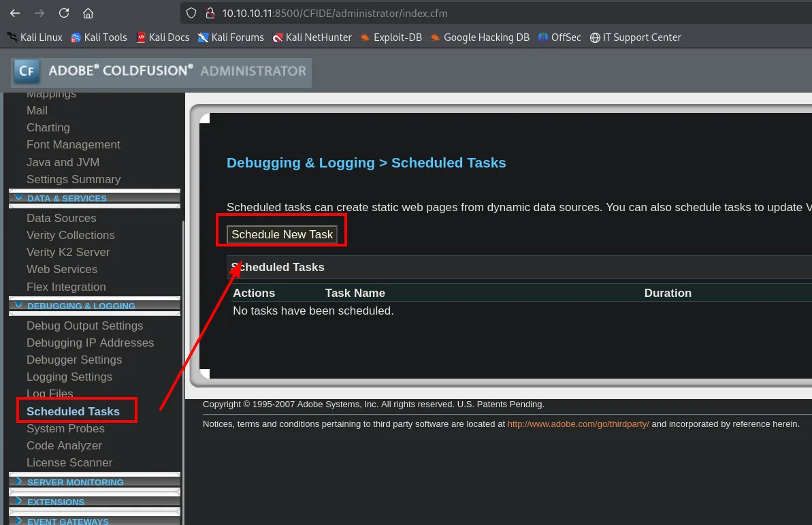Viewport: 812px width, 525px height.
Task: Click the insecure connection padlock icon
Action: 210,13
